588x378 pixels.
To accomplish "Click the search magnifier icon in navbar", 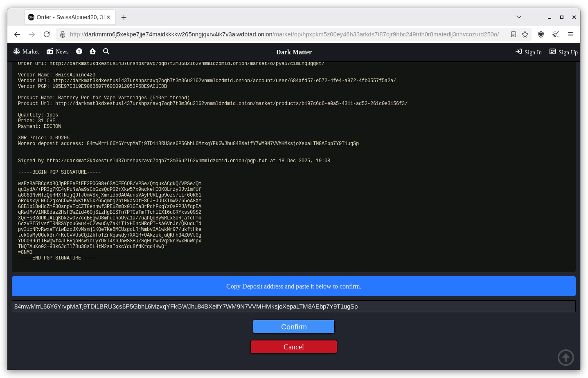I will click(106, 51).
